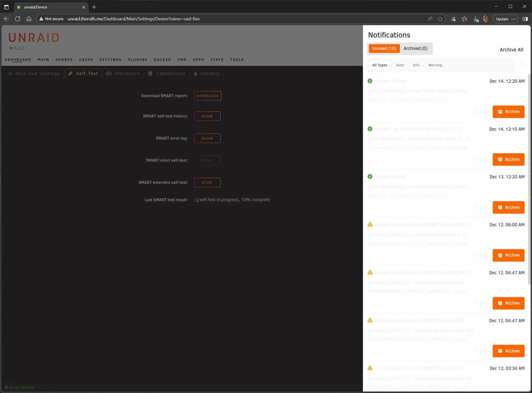Archive Dec 13, 12:20 AM notification
The width and height of the screenshot is (532, 393).
(509, 207)
